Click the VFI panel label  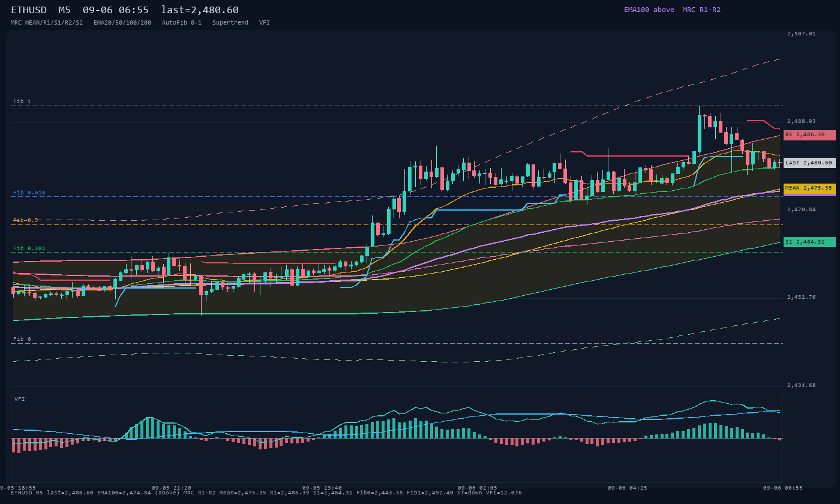pos(20,399)
